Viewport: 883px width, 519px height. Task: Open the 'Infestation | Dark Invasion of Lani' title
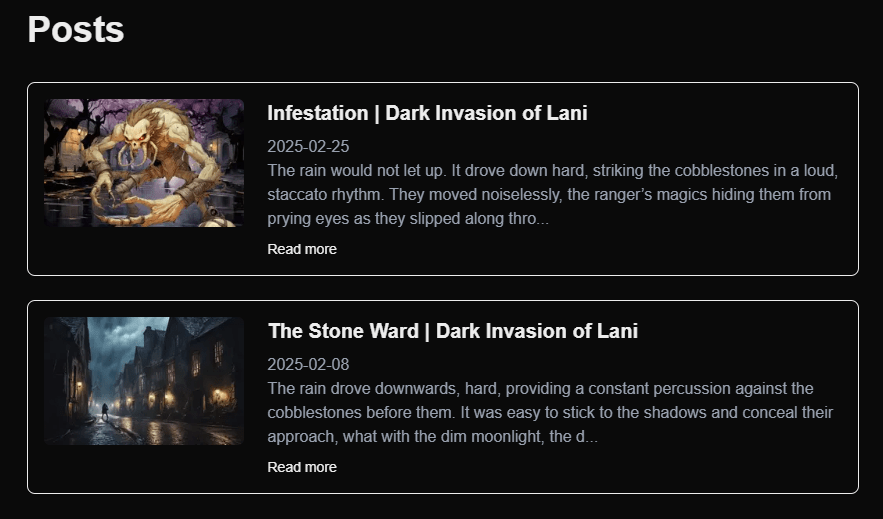(x=427, y=113)
